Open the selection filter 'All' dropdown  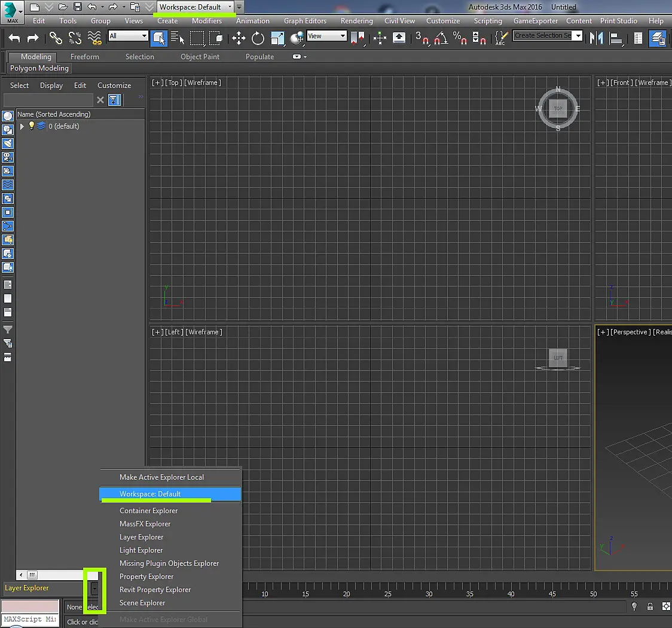[x=128, y=36]
